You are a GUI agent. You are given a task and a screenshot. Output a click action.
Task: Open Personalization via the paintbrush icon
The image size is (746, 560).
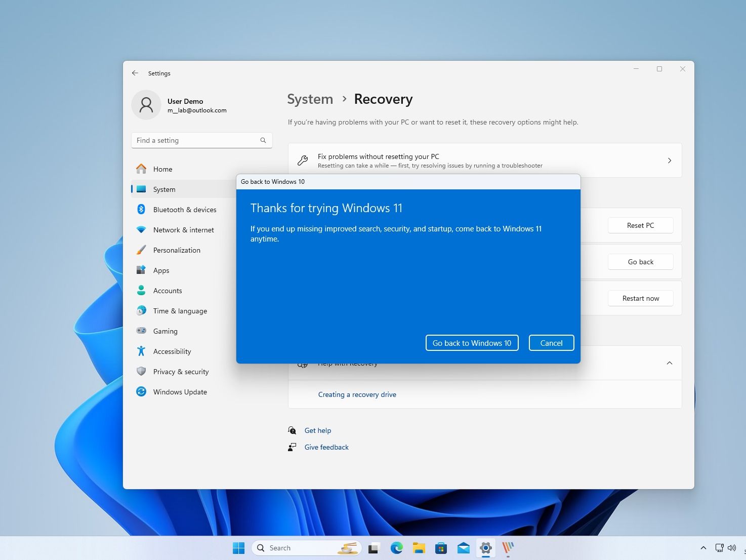tap(141, 250)
